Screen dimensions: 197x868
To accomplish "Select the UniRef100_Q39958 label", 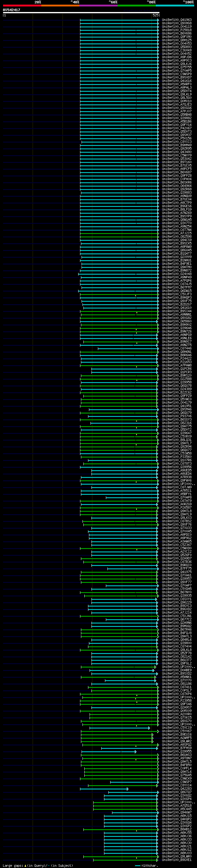I will click(x=177, y=382).
